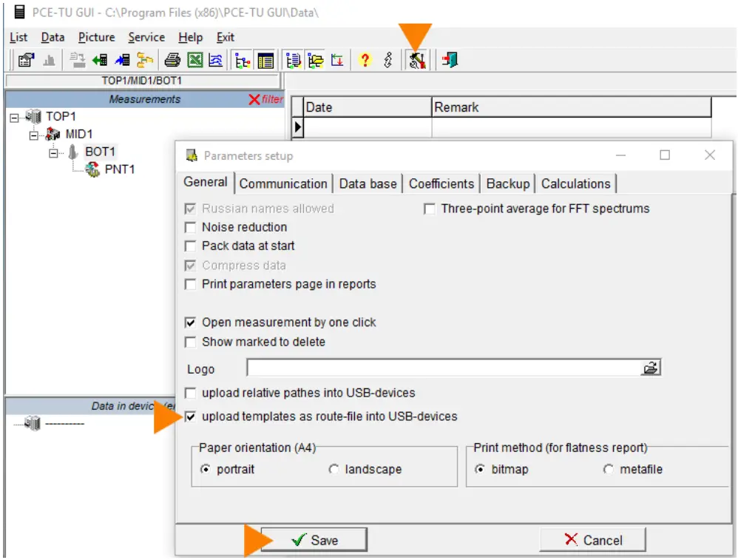This screenshot has height=560, width=738.
Task: Open the Picture menu
Action: 96,37
